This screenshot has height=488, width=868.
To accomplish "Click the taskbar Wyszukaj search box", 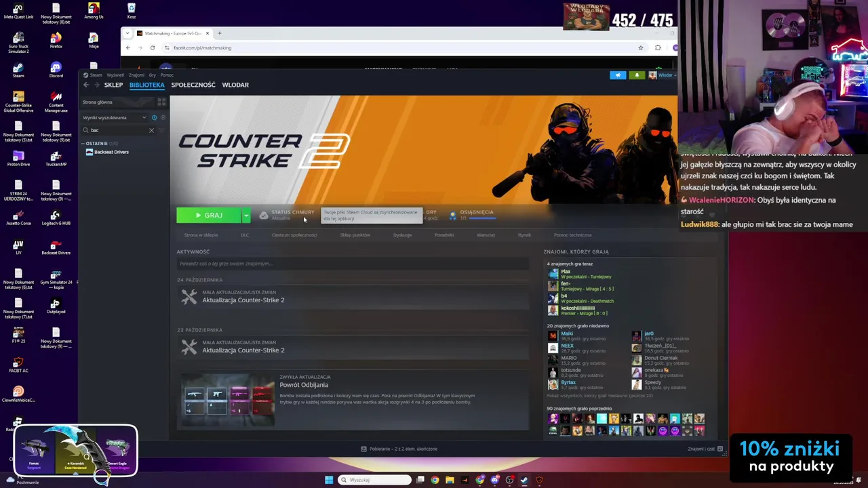I will coord(375,480).
